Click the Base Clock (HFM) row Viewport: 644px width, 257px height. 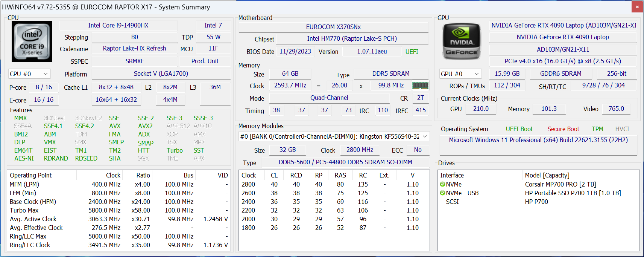tap(119, 202)
